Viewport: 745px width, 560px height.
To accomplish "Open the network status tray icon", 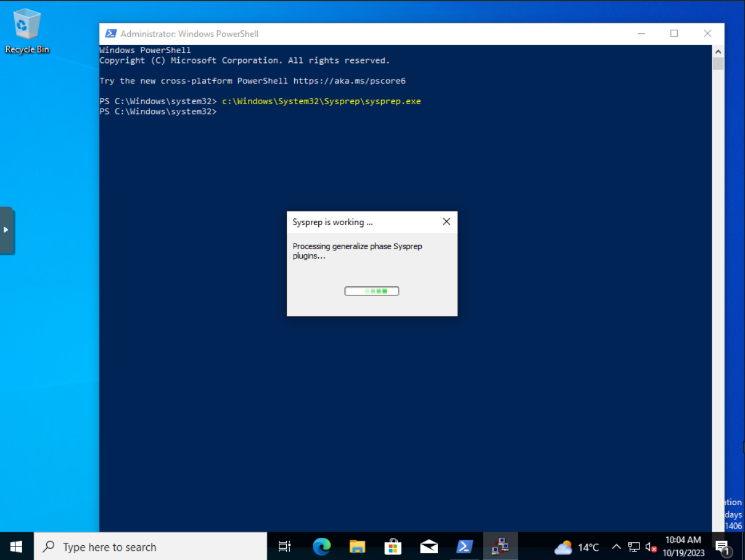I will click(x=633, y=547).
